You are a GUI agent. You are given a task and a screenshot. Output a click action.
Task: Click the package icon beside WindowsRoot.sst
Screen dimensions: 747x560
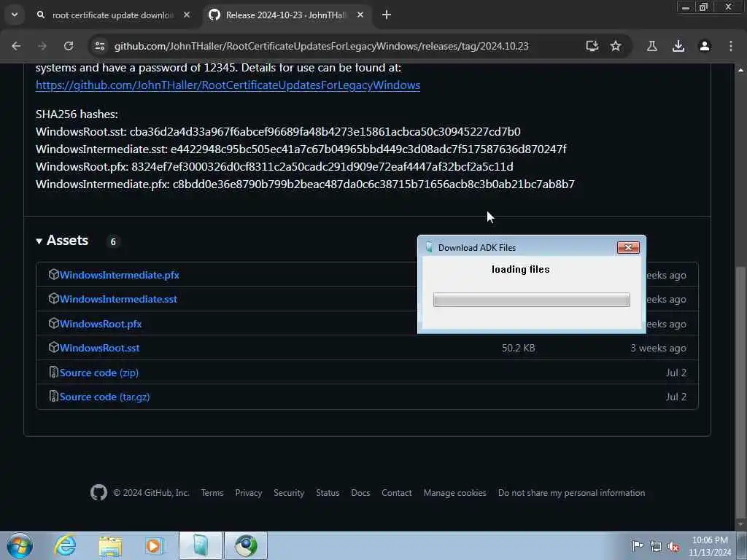point(53,348)
